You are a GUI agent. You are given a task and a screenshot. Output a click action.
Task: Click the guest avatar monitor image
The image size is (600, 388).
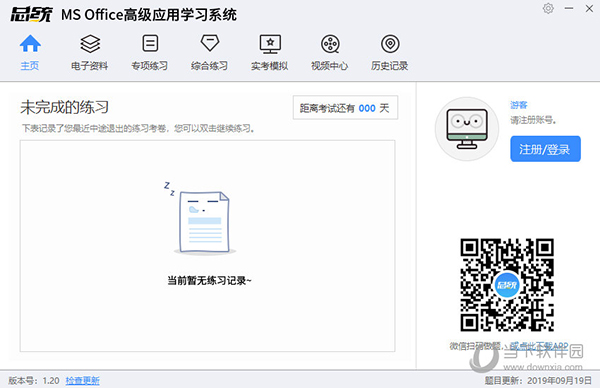click(467, 129)
